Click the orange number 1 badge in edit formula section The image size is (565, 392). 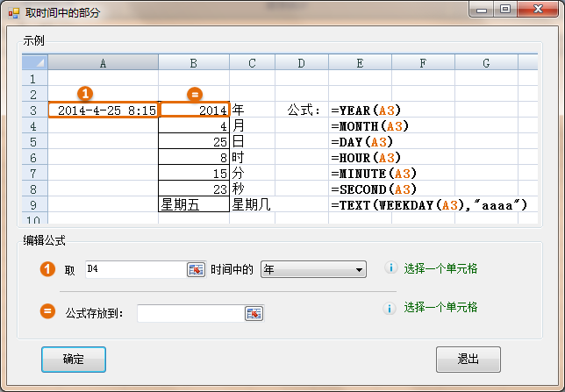click(48, 269)
